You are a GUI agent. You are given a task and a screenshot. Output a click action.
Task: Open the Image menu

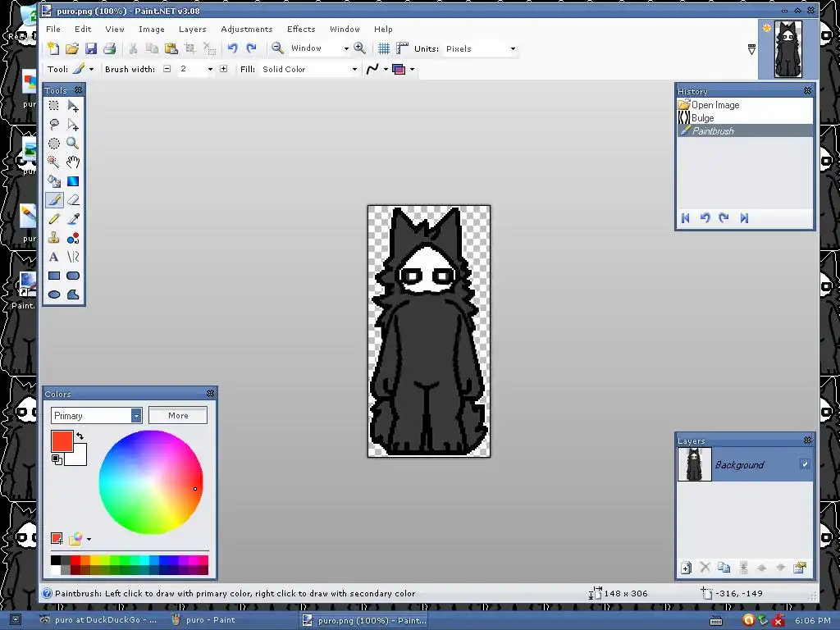(152, 29)
